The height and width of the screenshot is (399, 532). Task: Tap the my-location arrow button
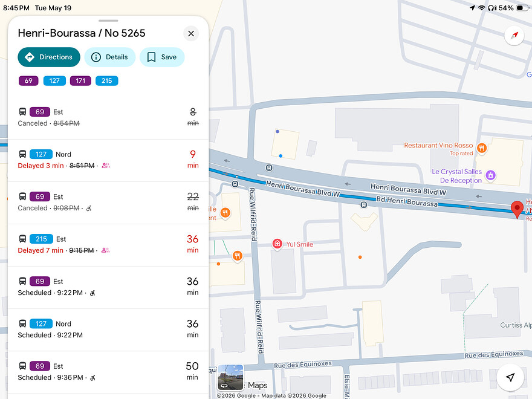point(510,377)
